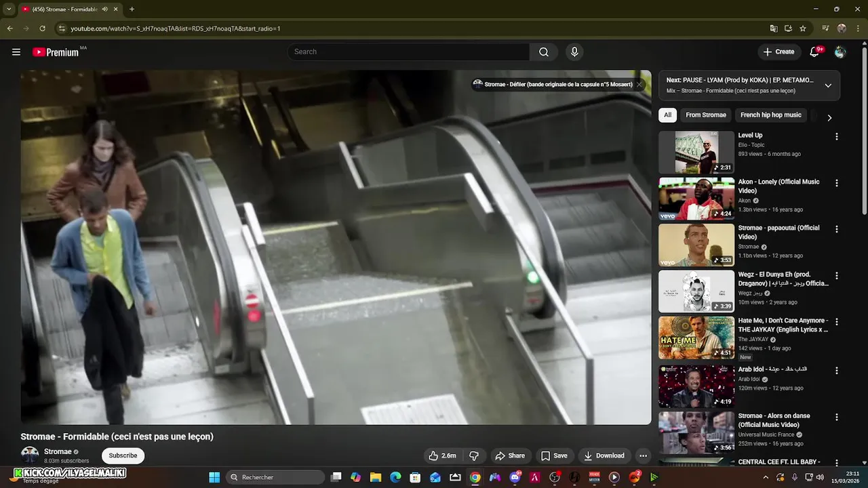Open Chrome media controls icon
The height and width of the screenshot is (488, 868).
click(825, 28)
